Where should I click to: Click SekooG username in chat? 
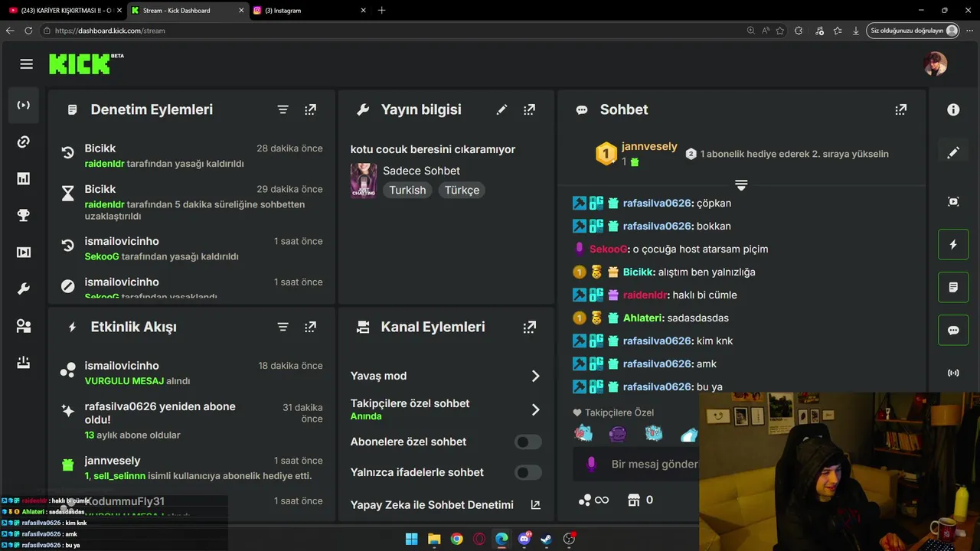(609, 249)
